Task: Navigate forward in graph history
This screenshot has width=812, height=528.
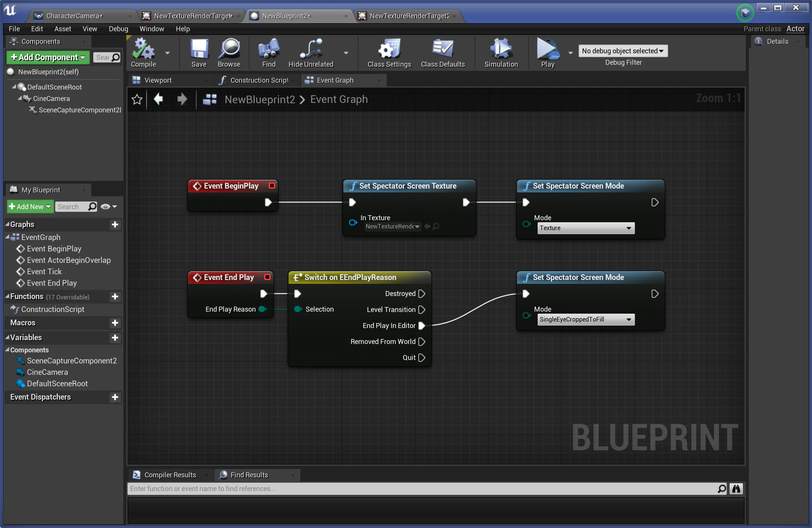Action: tap(182, 99)
